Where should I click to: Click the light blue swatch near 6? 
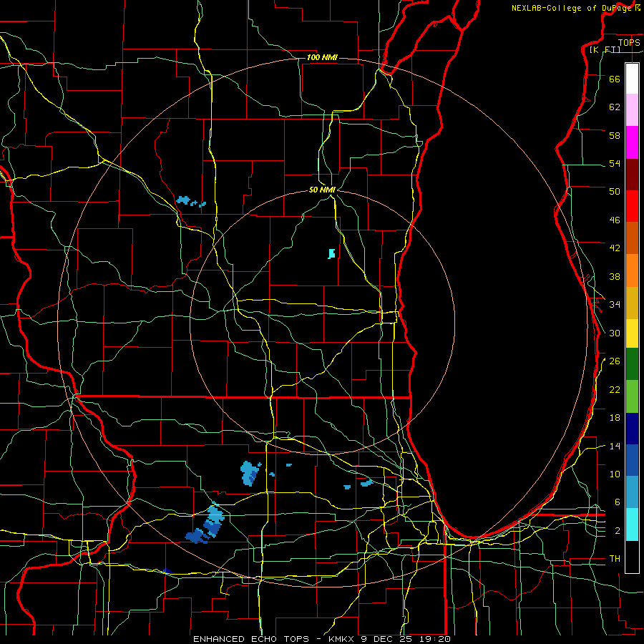click(x=632, y=492)
